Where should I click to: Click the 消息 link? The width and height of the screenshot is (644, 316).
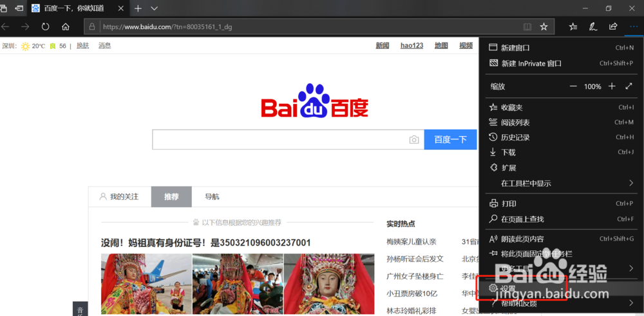point(105,46)
